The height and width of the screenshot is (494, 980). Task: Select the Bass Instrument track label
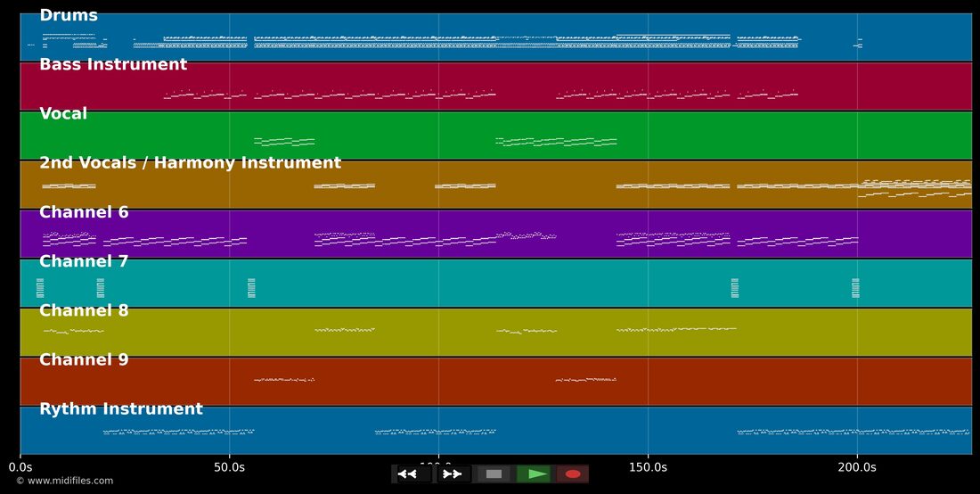tap(113, 64)
